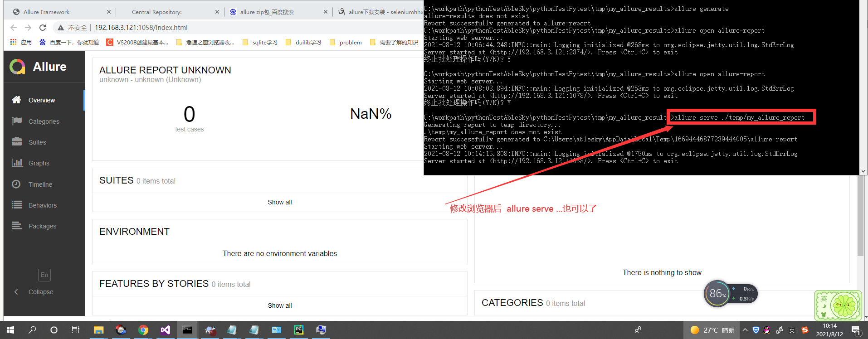Click the Packages lines icon
The image size is (868, 339).
(x=17, y=226)
